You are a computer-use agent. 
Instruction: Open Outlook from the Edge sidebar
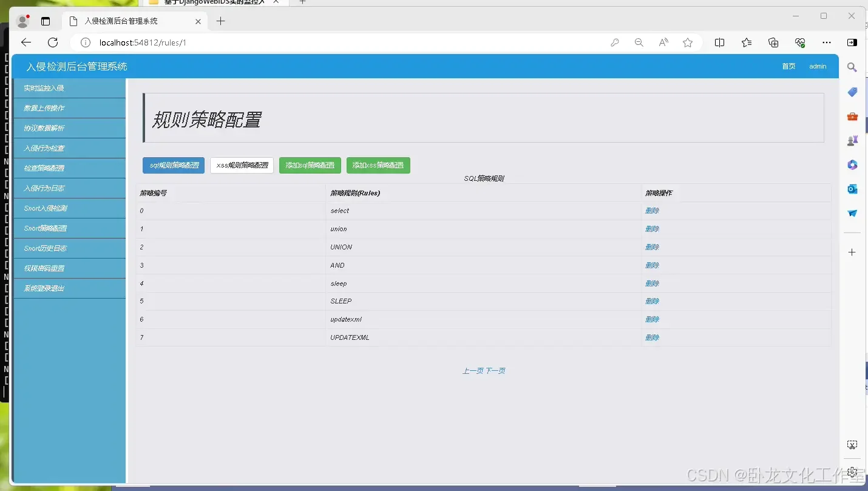(852, 189)
